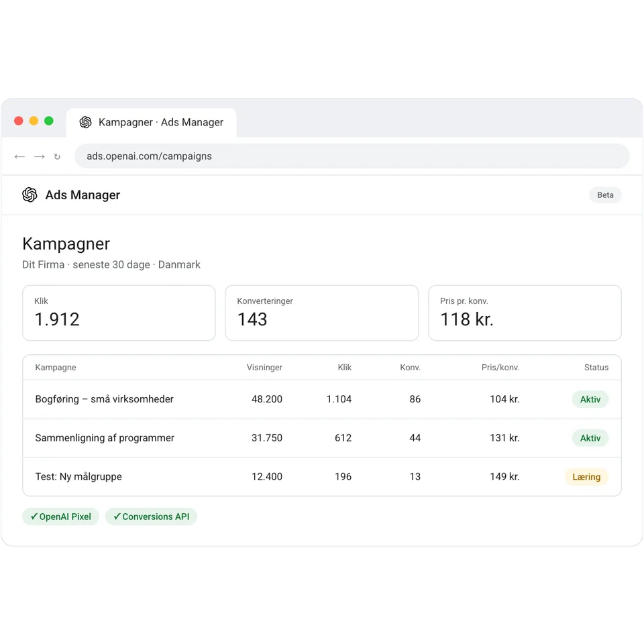This screenshot has width=644, height=644.
Task: Open campaign Test: Ny målgruppe
Action: pos(78,477)
